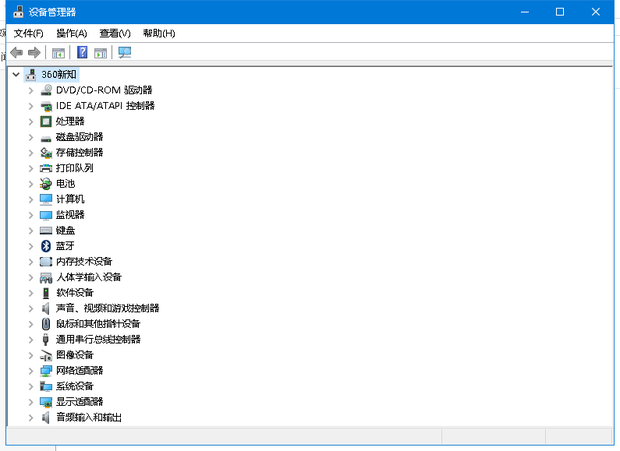This screenshot has height=451, width=620.
Task: Click the 设备管理器 title bar app icon
Action: [18, 12]
